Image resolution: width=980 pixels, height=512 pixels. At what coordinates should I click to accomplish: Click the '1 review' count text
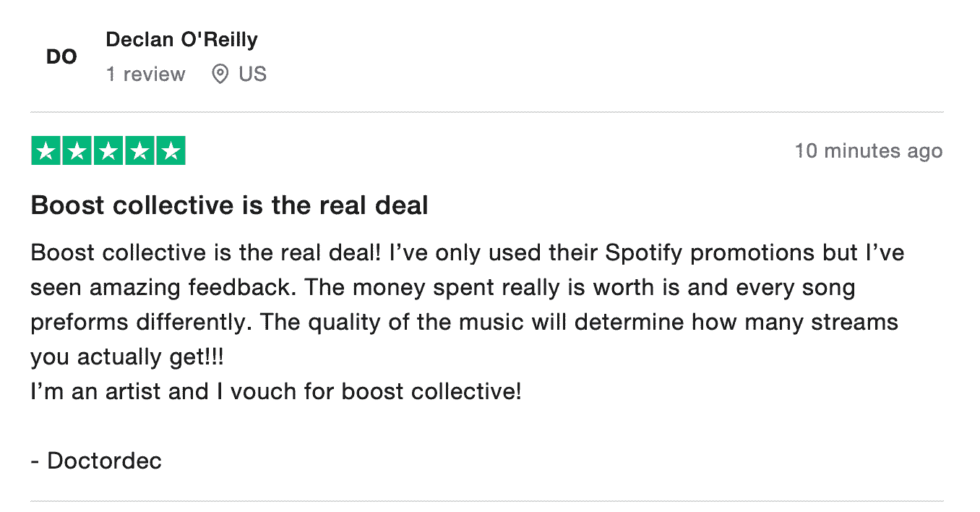tap(146, 74)
